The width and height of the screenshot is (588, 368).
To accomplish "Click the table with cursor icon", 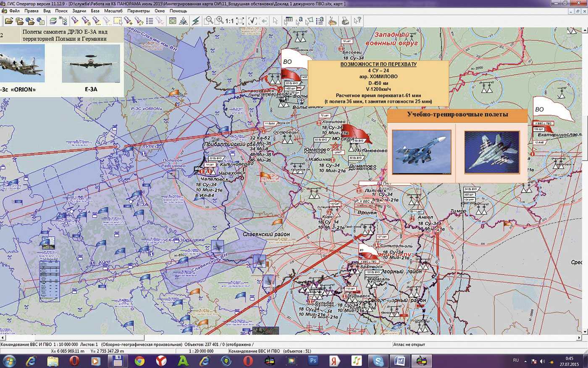I will pos(289,21).
